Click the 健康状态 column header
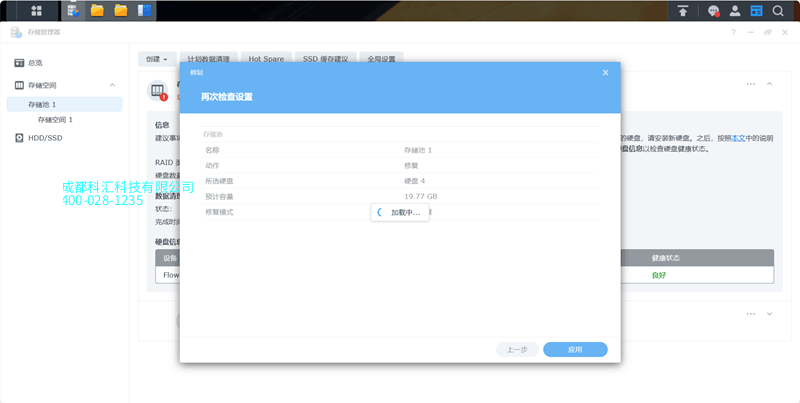Image resolution: width=800 pixels, height=403 pixels. (666, 258)
